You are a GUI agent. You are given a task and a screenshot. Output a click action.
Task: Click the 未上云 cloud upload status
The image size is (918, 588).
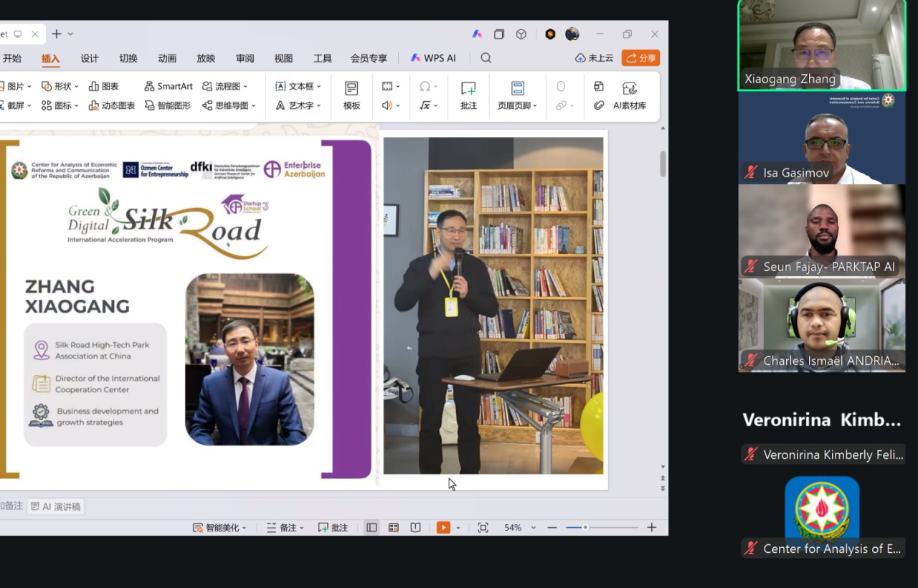pos(594,58)
